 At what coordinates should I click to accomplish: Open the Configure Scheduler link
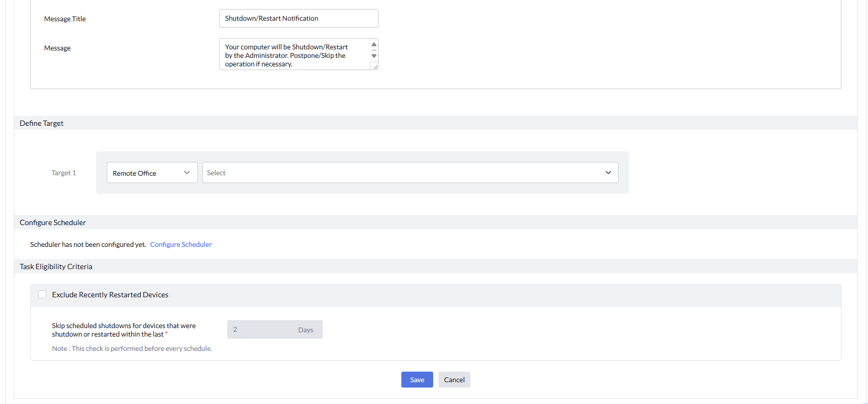(181, 245)
